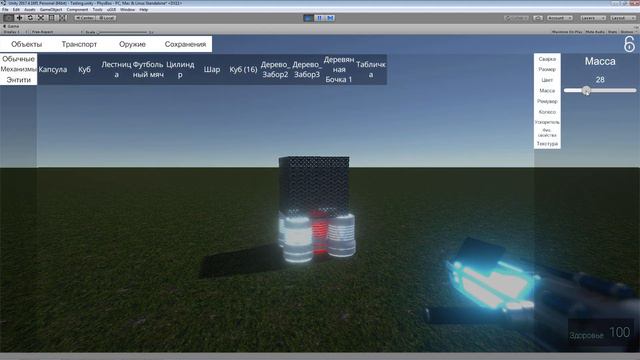Open the File menu

click(5, 9)
